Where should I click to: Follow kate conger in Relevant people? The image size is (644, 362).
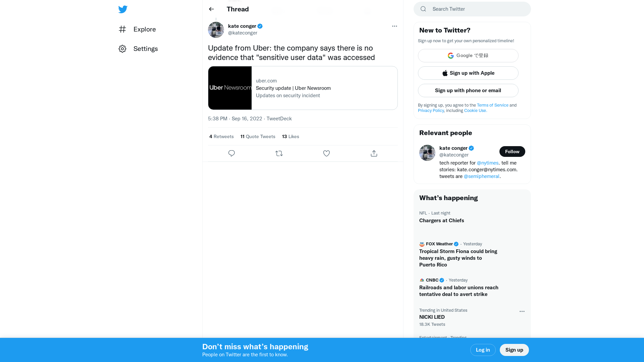512,152
